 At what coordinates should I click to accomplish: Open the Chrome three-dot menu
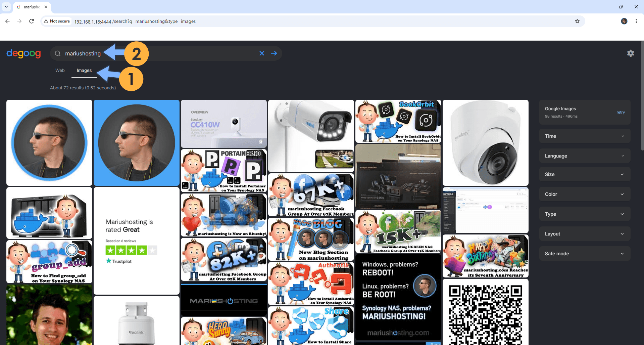(x=636, y=21)
